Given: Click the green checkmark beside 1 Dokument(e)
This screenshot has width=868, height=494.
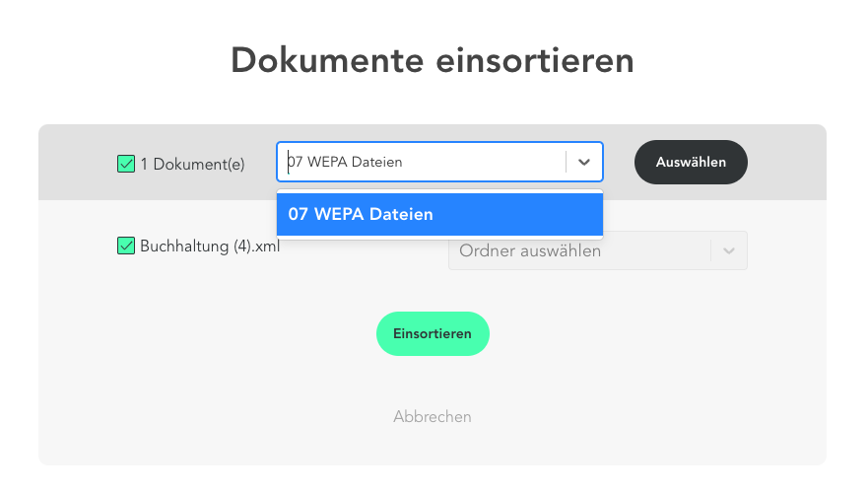Looking at the screenshot, I should 126,164.
